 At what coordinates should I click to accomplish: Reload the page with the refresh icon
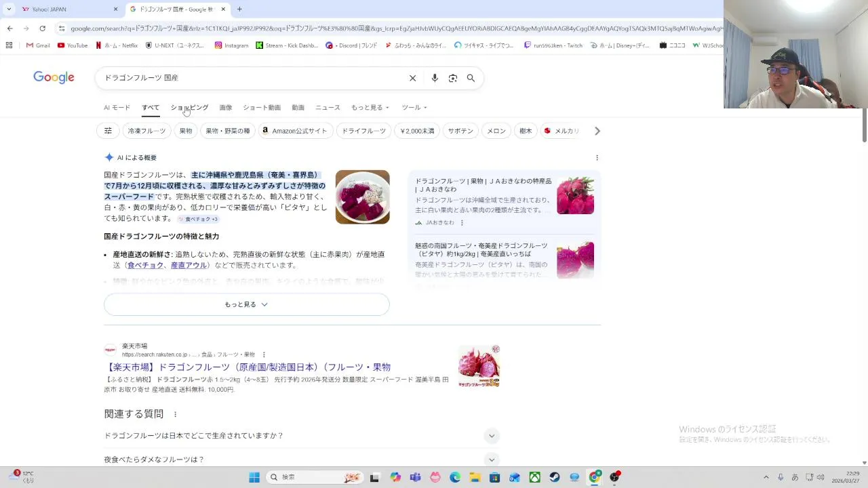click(x=42, y=28)
